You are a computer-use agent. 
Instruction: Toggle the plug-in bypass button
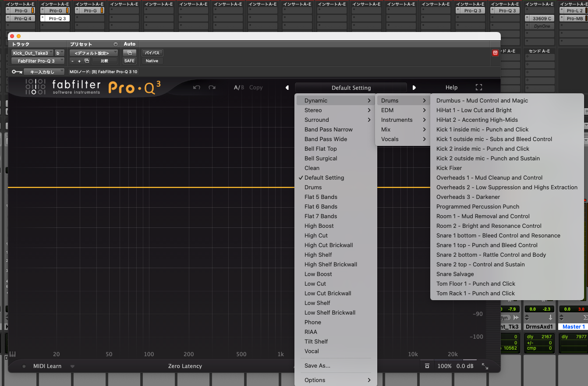152,53
